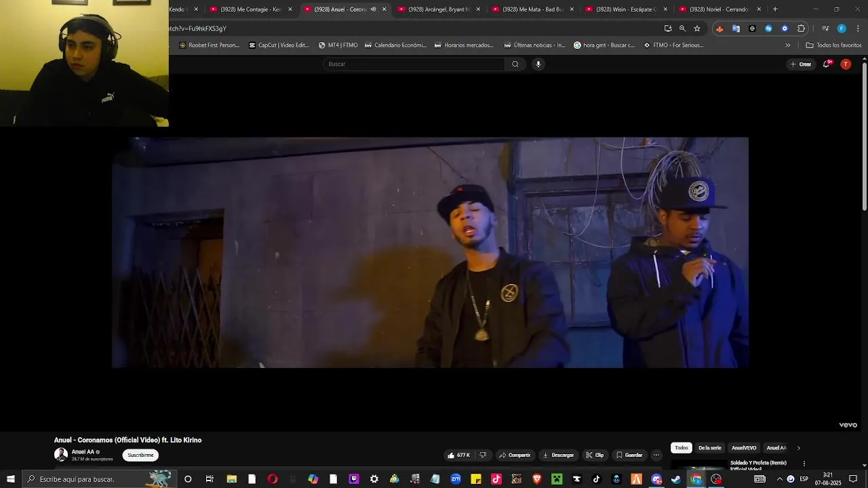
Task: Open Horarios mercados bookmark
Action: (x=464, y=45)
